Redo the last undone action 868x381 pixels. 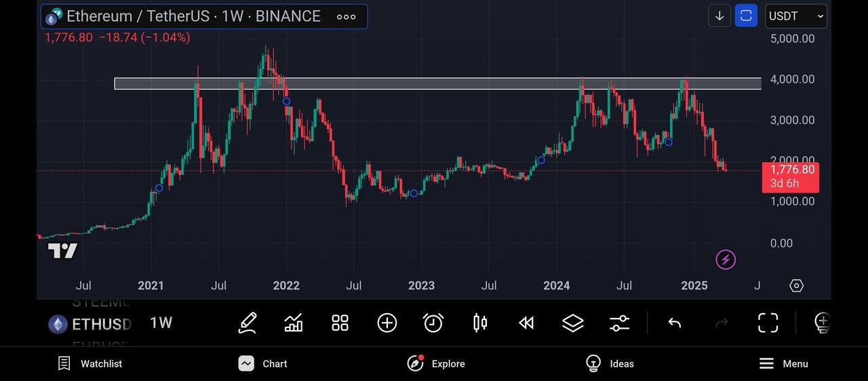722,323
